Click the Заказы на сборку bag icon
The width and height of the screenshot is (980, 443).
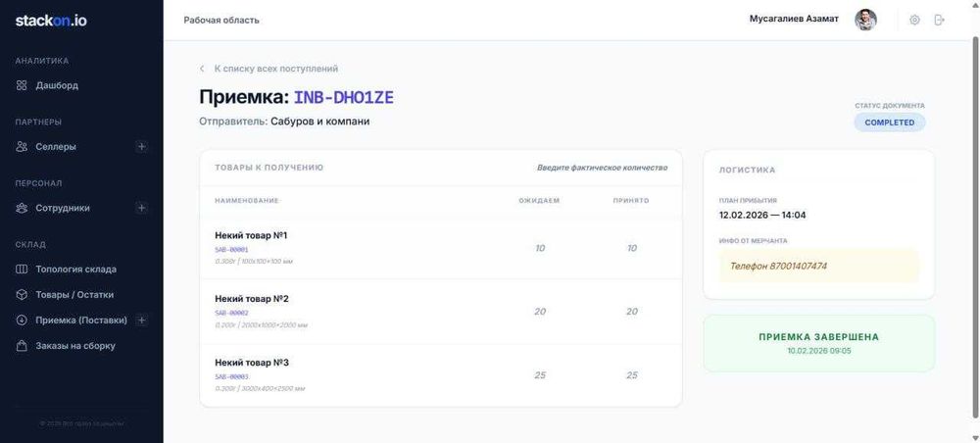pos(22,346)
